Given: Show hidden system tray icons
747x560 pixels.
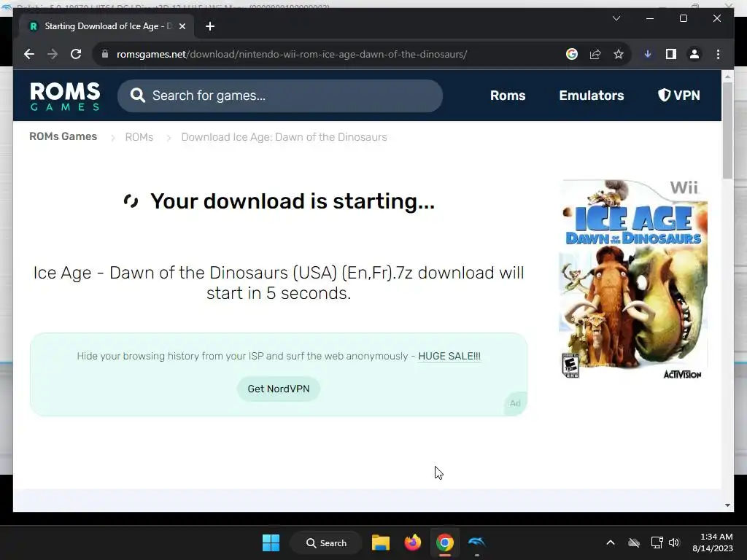Looking at the screenshot, I should (x=611, y=542).
